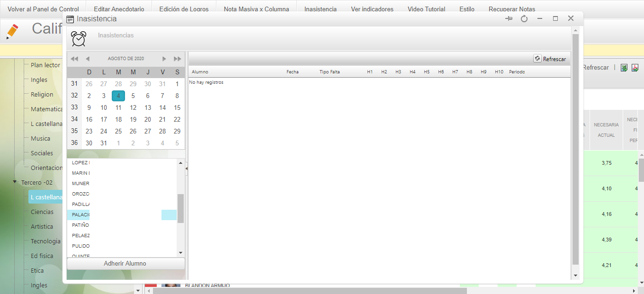644x294 pixels.
Task: Export grades to PDF
Action: pos(635,68)
